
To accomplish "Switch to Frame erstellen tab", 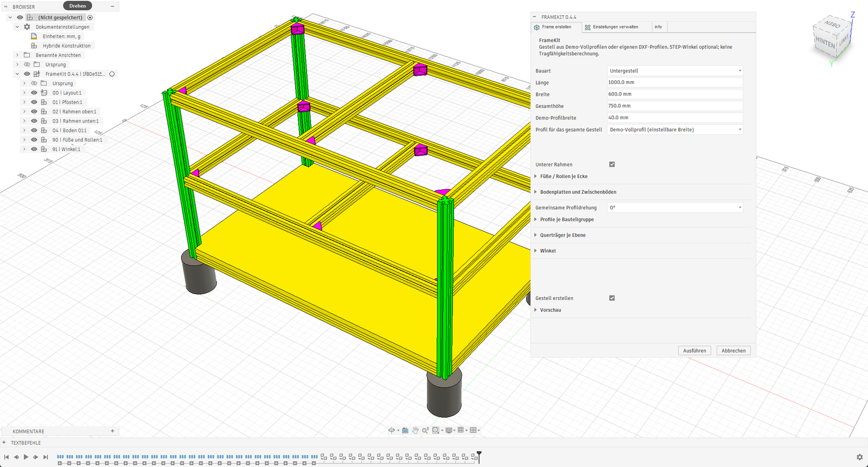I will [556, 27].
